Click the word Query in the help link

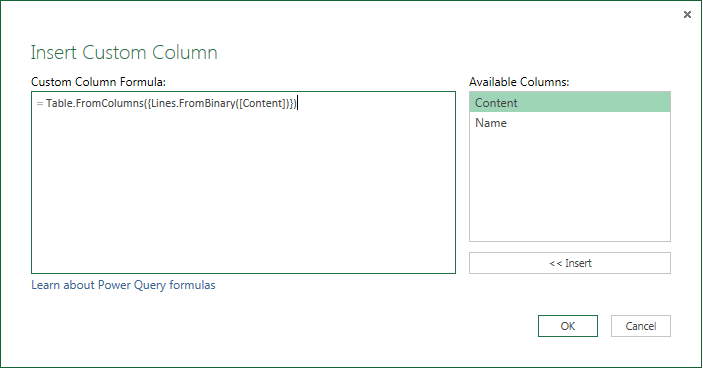coord(150,286)
